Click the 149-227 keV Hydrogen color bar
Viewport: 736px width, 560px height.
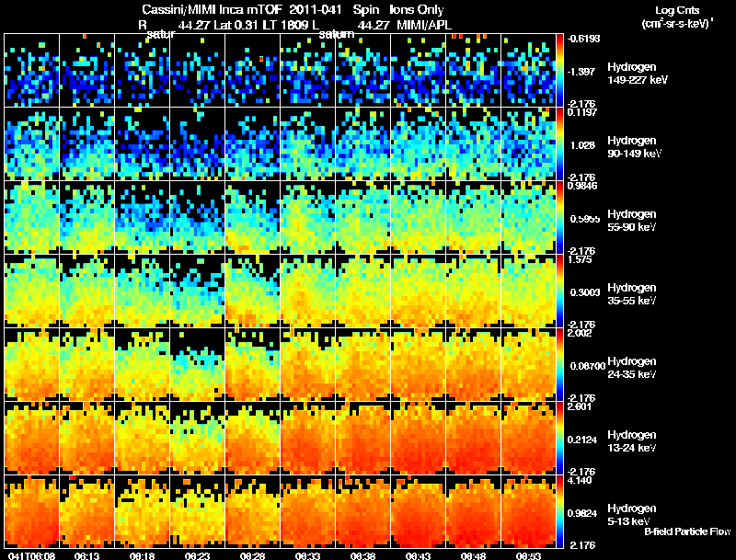559,70
